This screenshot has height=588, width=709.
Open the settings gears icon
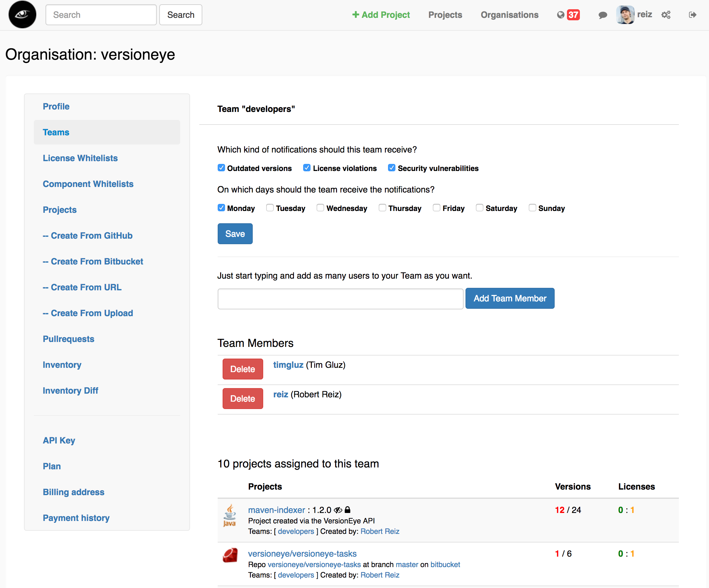tap(666, 15)
